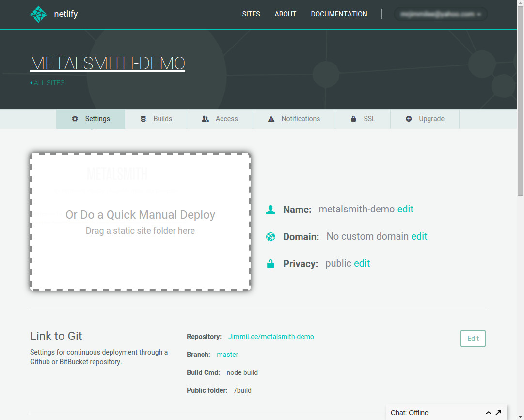Click the manual deploy drop zone
The height and width of the screenshot is (420, 524).
click(x=140, y=222)
